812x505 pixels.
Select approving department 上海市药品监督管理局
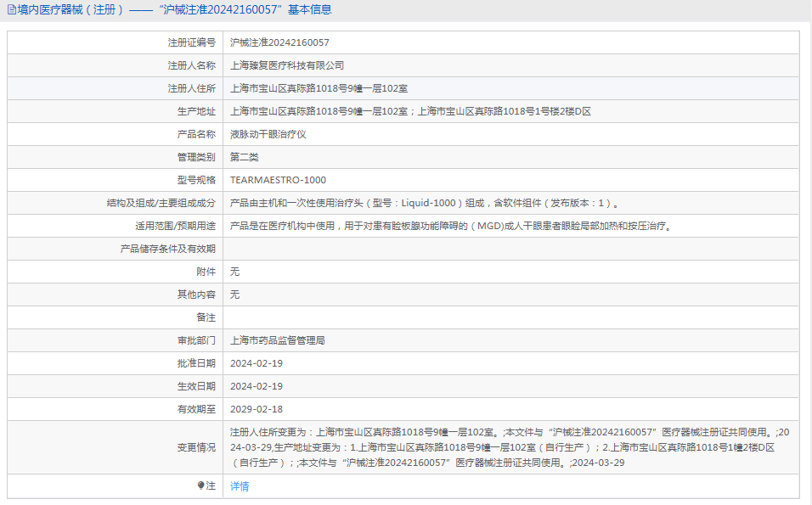pyautogui.click(x=278, y=340)
